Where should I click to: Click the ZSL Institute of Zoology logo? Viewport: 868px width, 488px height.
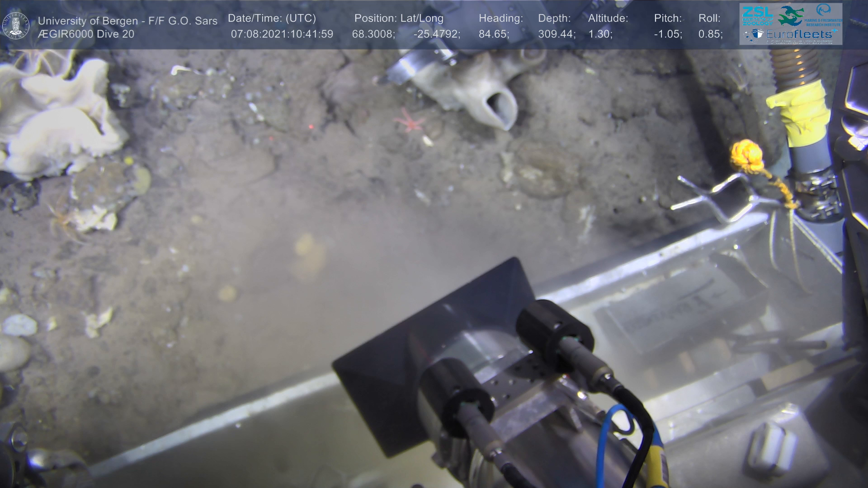(x=758, y=15)
